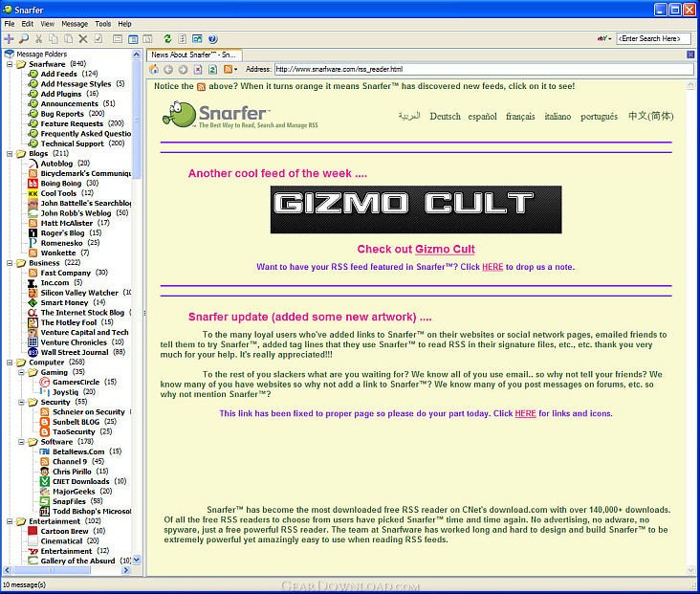Open the Tools menu
Screen dimensions: 700x594
point(102,24)
